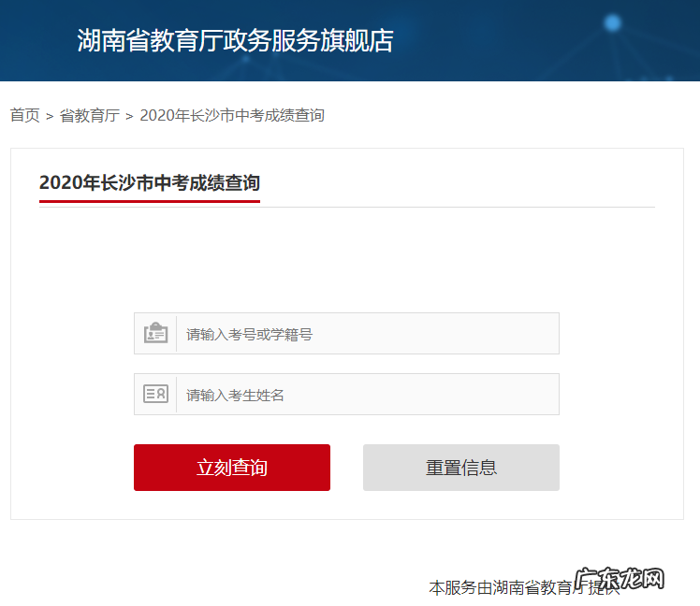Image resolution: width=700 pixels, height=606 pixels.
Task: Click the breadcrumb arrow after 省教育厅
Action: [x=130, y=116]
